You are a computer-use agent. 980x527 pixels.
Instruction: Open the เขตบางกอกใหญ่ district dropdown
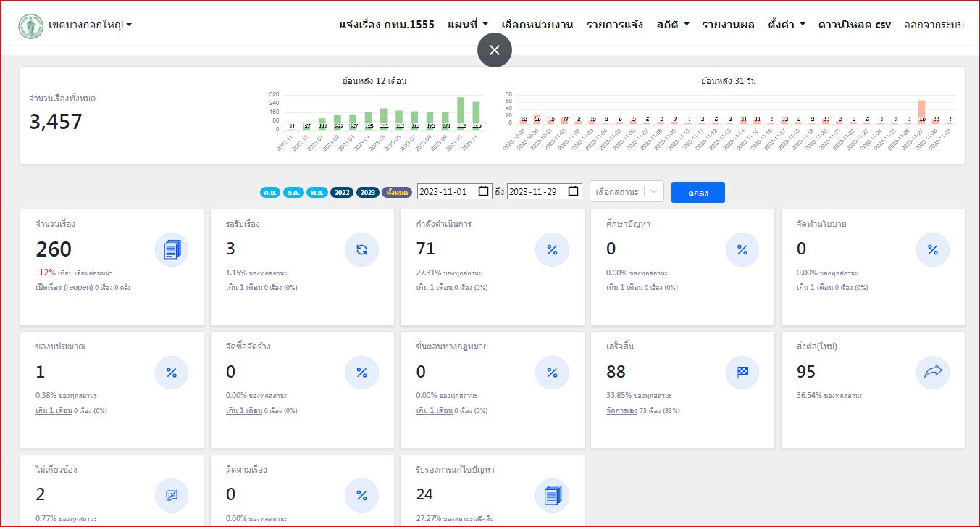click(90, 25)
